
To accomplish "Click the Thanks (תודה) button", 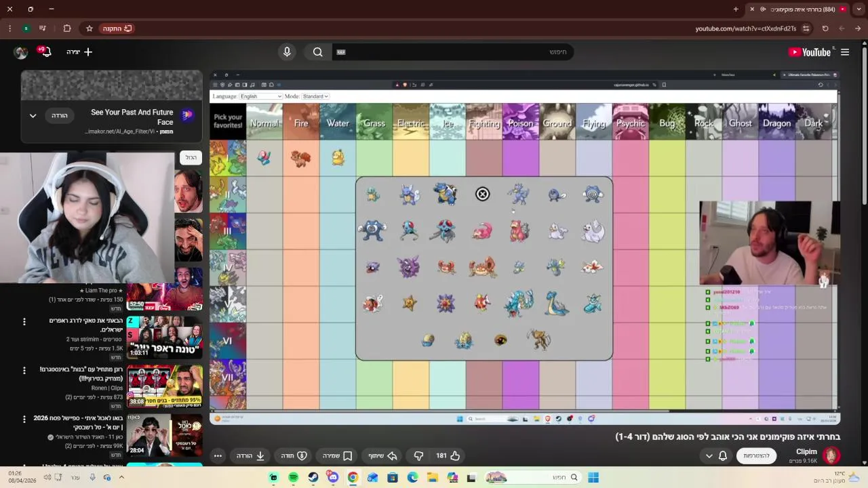I will 294,455.
